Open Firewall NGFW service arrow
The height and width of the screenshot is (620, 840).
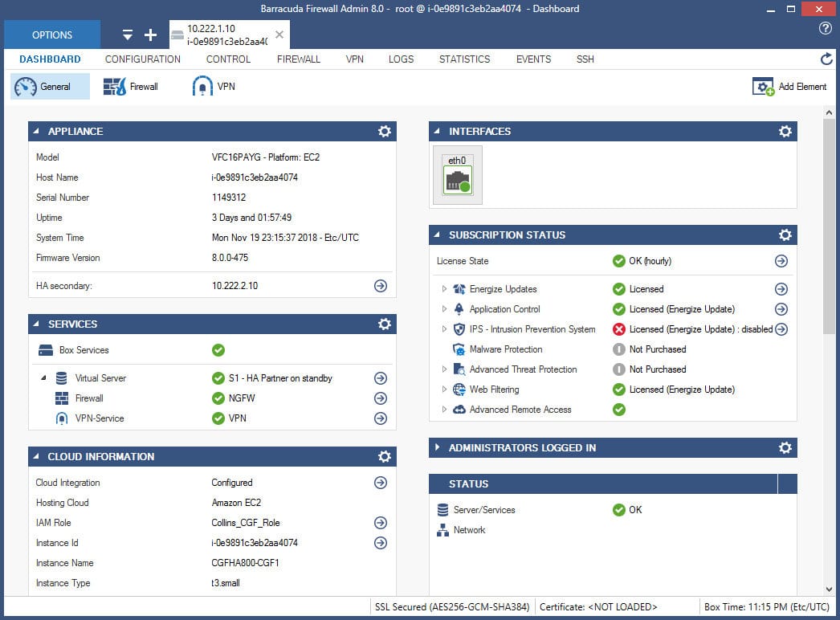[x=381, y=398]
